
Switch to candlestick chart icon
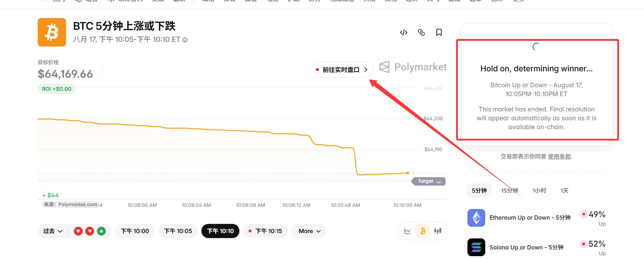point(438,231)
